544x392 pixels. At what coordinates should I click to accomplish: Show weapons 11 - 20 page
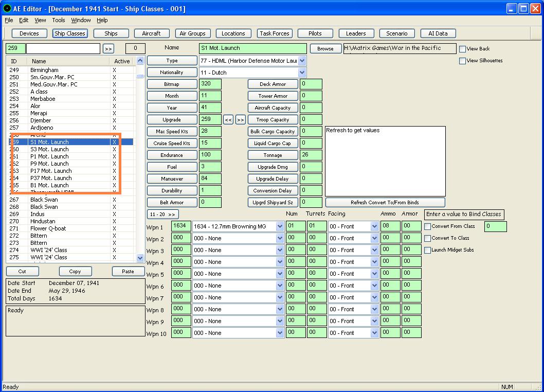[x=162, y=214]
